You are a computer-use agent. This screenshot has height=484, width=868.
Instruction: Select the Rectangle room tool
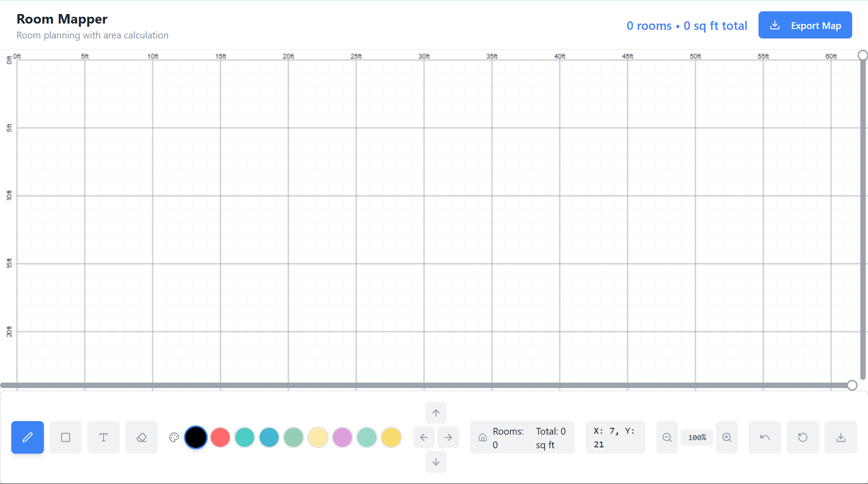[x=65, y=437]
